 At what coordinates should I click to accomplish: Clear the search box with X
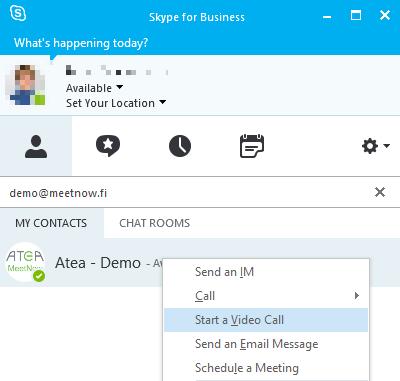click(x=380, y=192)
